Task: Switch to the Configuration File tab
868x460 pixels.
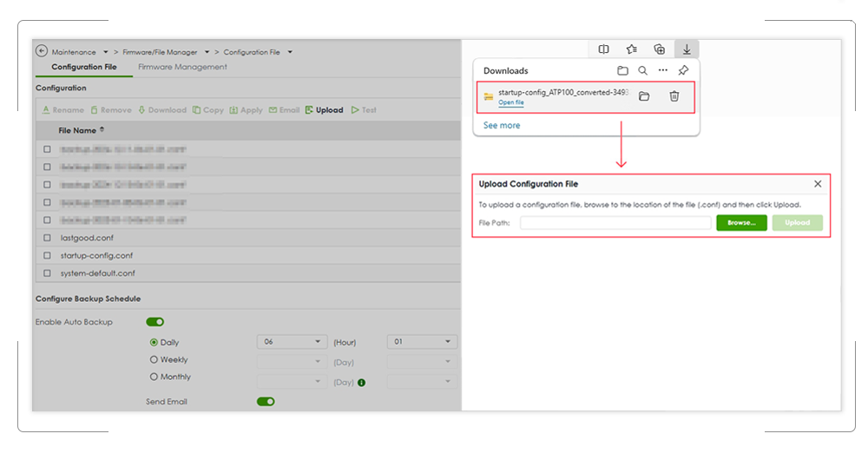Action: click(84, 67)
